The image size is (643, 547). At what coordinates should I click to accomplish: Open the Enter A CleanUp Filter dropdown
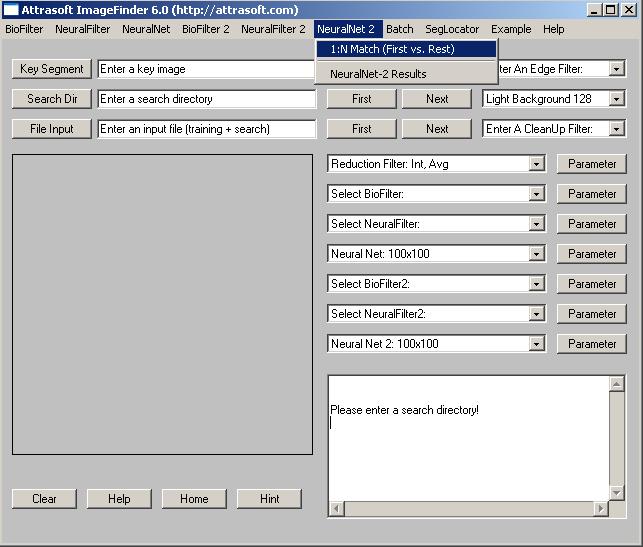click(x=616, y=129)
